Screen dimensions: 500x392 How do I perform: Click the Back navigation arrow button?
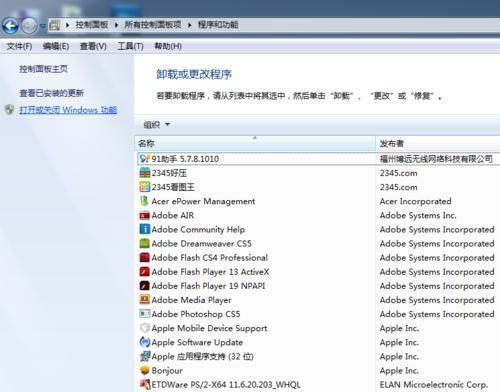coord(10,26)
